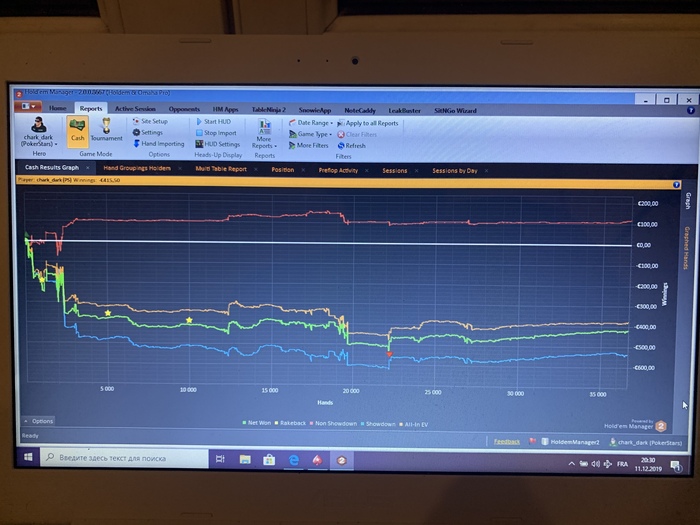
Task: Expand the graph Options panel
Action: click(x=38, y=421)
